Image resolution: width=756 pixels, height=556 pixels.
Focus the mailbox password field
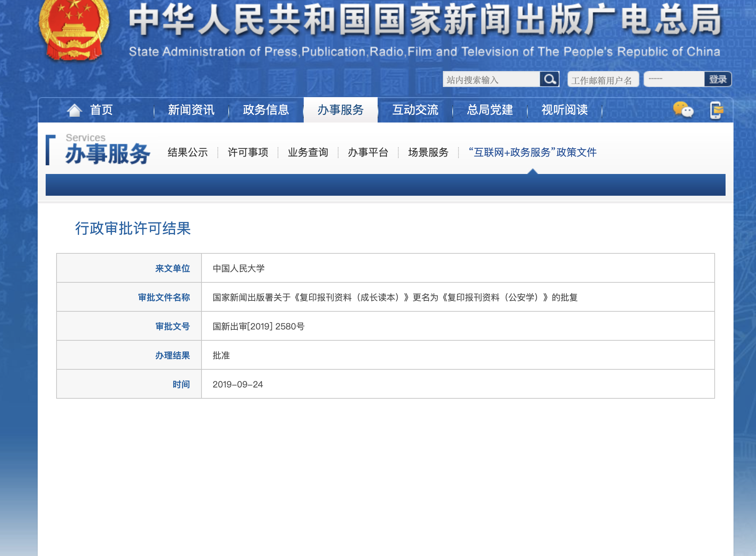(674, 79)
